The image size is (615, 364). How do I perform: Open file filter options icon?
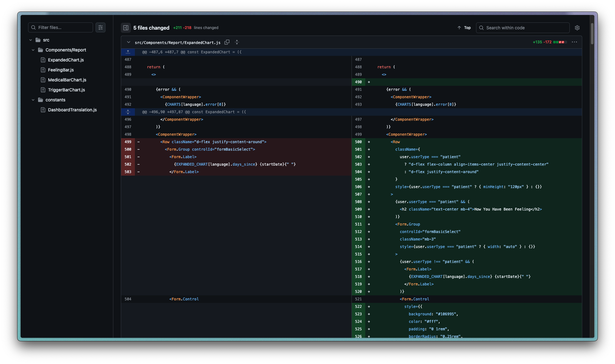click(101, 27)
